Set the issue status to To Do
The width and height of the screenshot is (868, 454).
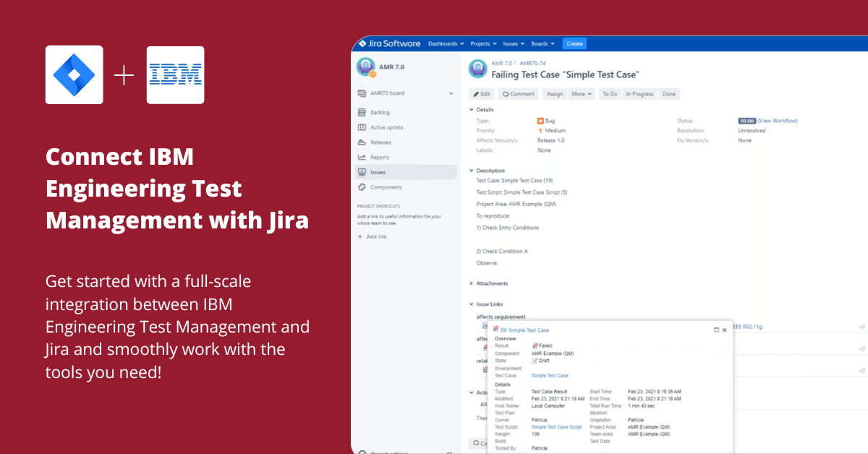(610, 94)
